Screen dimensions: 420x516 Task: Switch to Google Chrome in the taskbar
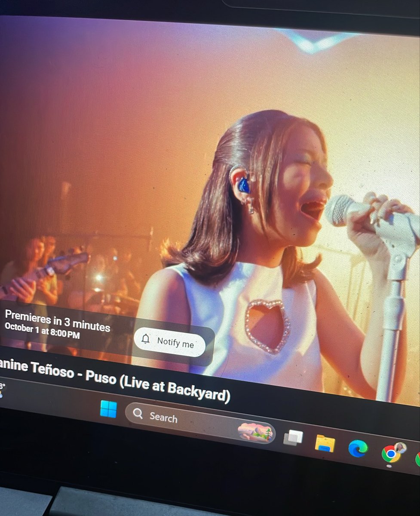click(x=391, y=454)
